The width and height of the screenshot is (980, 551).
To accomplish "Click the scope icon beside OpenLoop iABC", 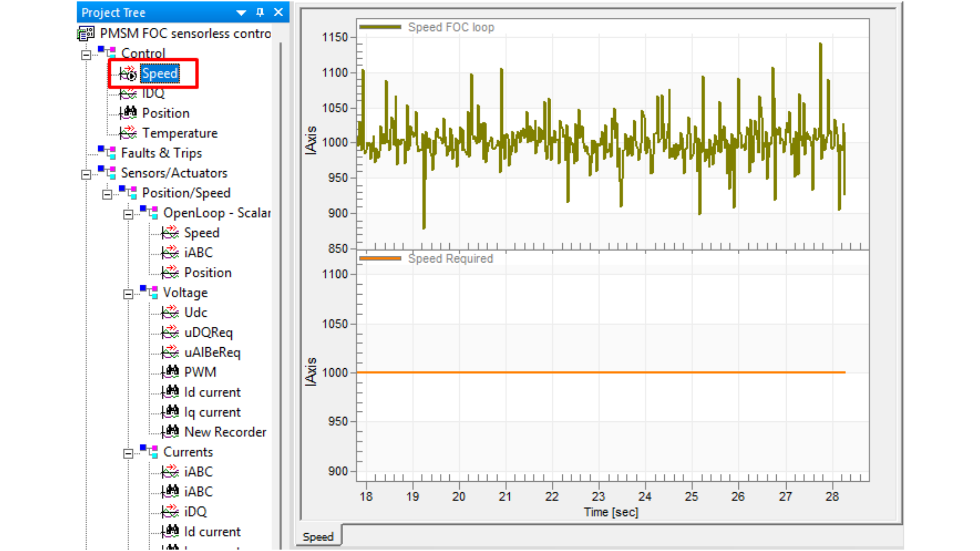I will [x=170, y=252].
